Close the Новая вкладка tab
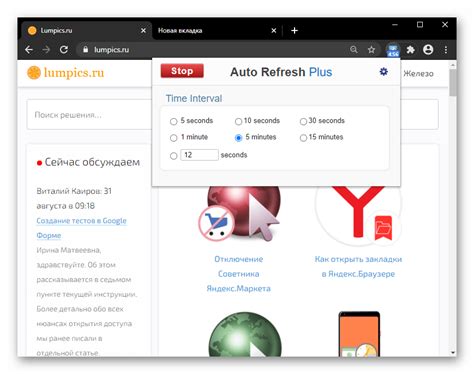The image size is (474, 374). 274,31
